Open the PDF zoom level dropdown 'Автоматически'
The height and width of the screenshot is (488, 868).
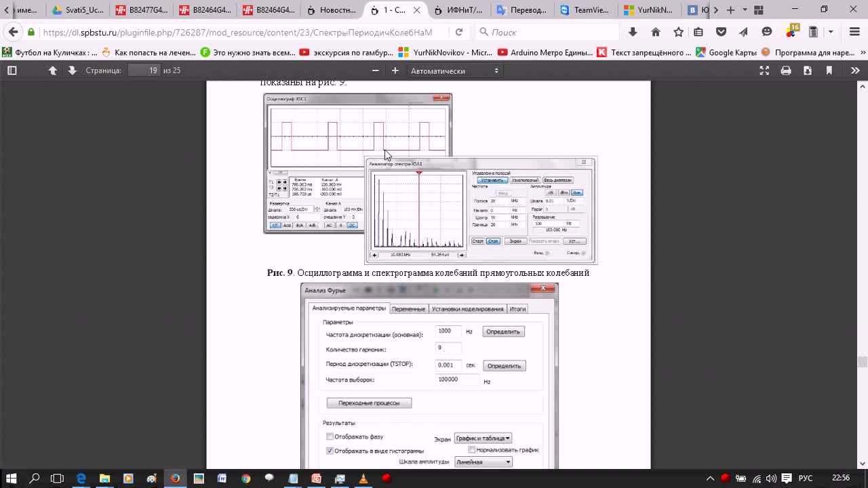(454, 70)
